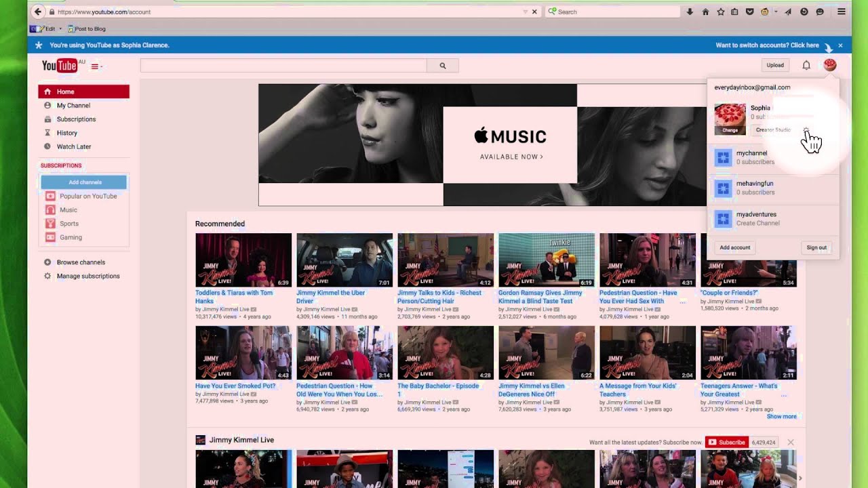868x488 pixels.
Task: Open My Channel in sidebar
Action: point(73,106)
